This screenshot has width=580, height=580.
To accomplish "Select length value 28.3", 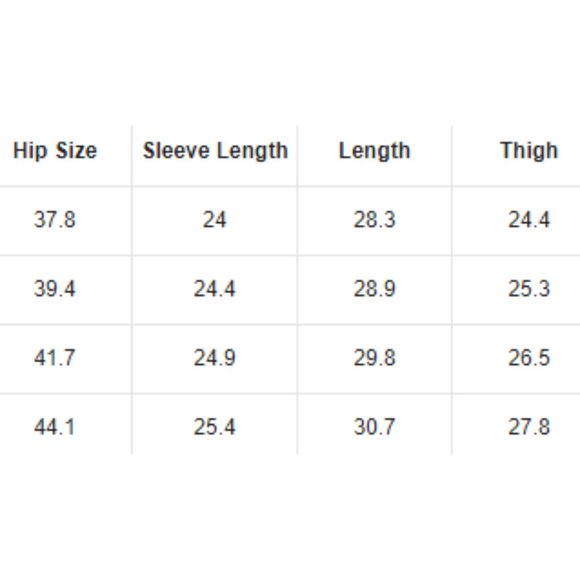I will (374, 219).
